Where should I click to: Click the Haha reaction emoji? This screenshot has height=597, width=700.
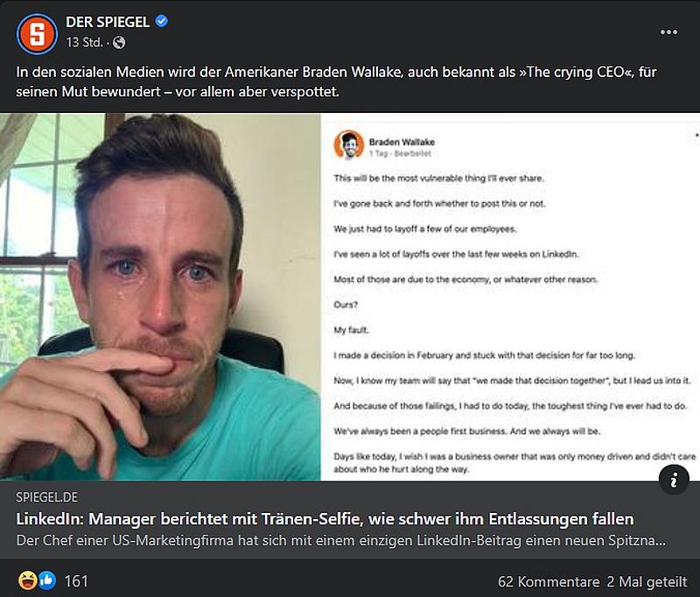coord(27,580)
